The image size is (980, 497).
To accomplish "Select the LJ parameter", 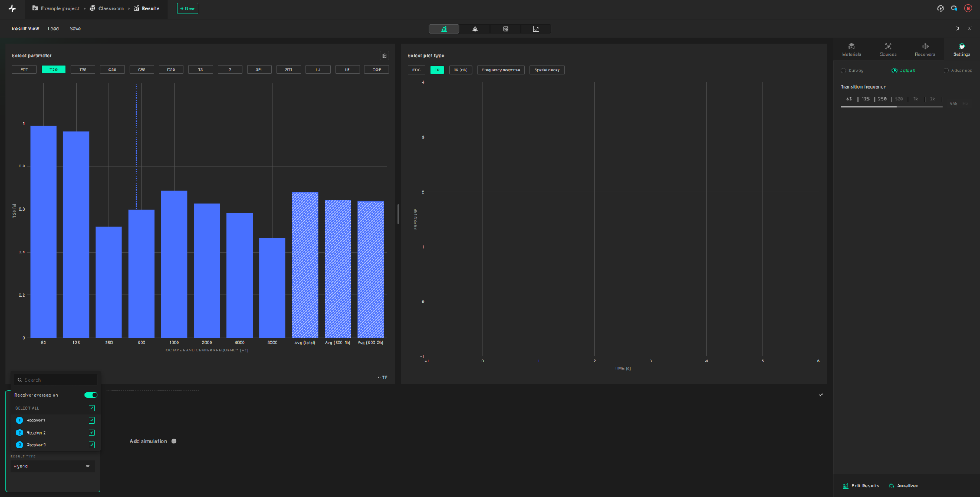I will [x=318, y=70].
